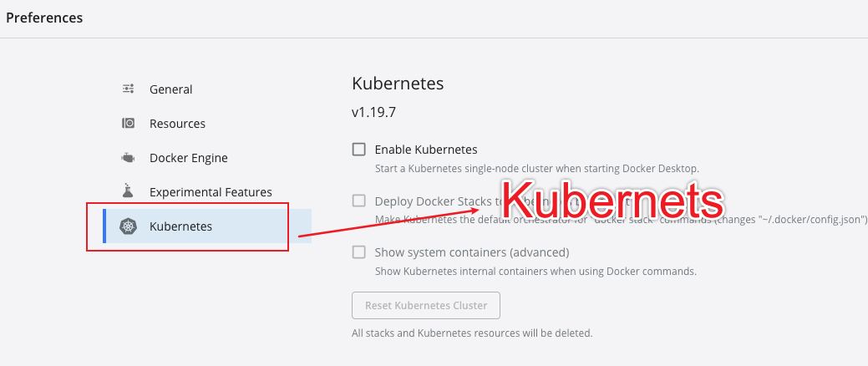868x366 pixels.
Task: Enable Kubernetes checkbox
Action: 358,149
